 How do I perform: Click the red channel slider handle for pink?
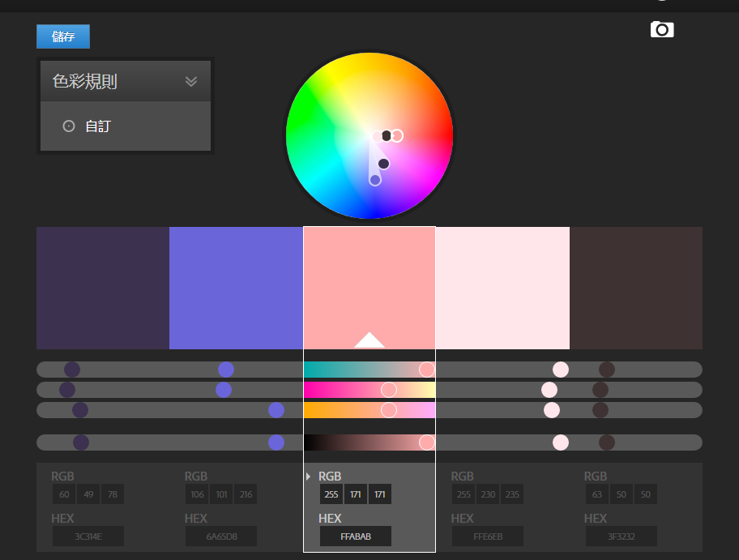pyautogui.click(x=427, y=370)
